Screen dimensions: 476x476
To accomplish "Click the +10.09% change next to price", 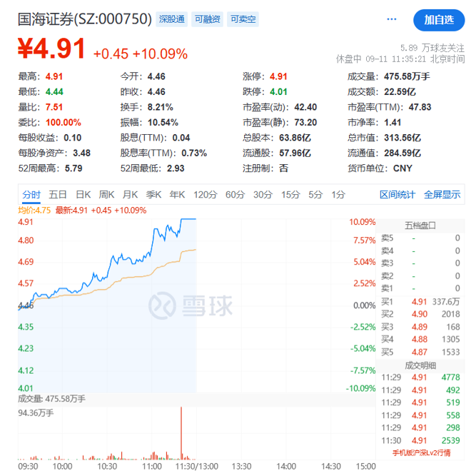I will 160,54.
